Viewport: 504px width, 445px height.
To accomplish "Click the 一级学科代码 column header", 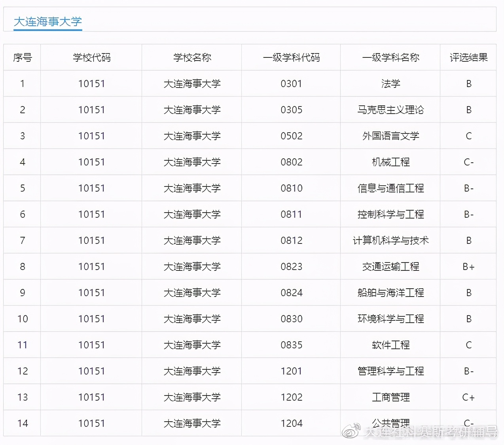I will coord(291,57).
